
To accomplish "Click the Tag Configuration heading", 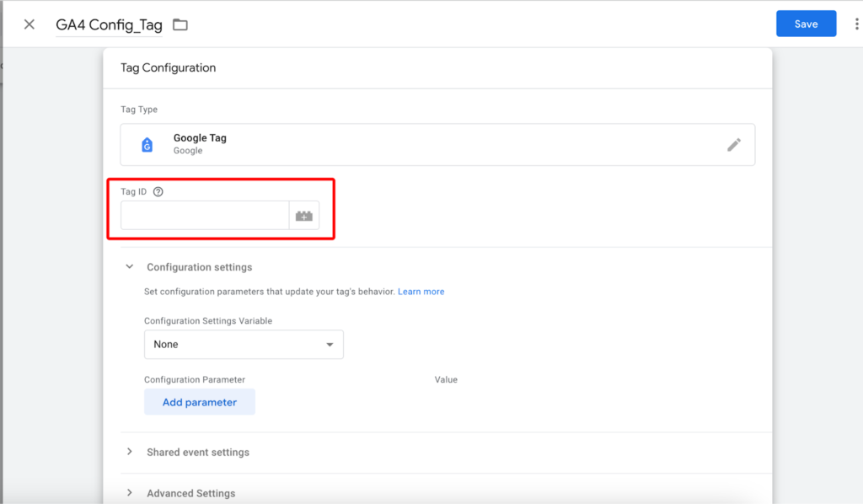I will pos(169,67).
